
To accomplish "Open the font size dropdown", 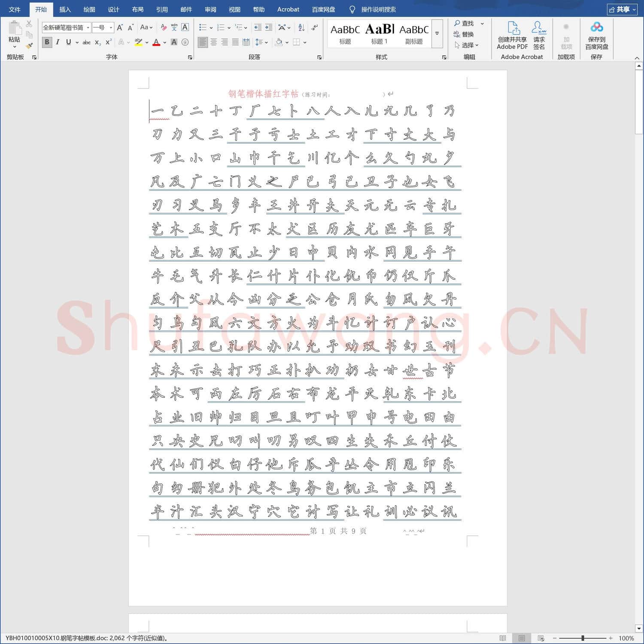I will (111, 27).
